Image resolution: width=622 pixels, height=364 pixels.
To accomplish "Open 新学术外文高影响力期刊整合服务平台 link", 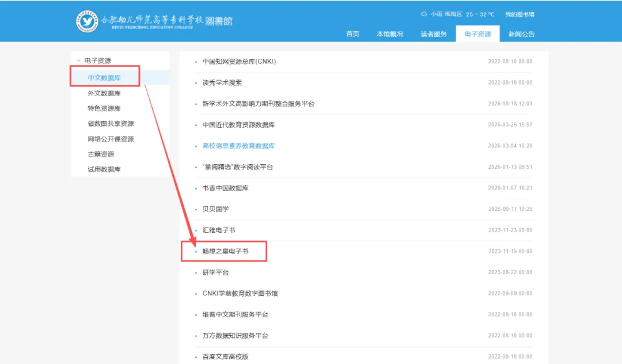I will 258,104.
